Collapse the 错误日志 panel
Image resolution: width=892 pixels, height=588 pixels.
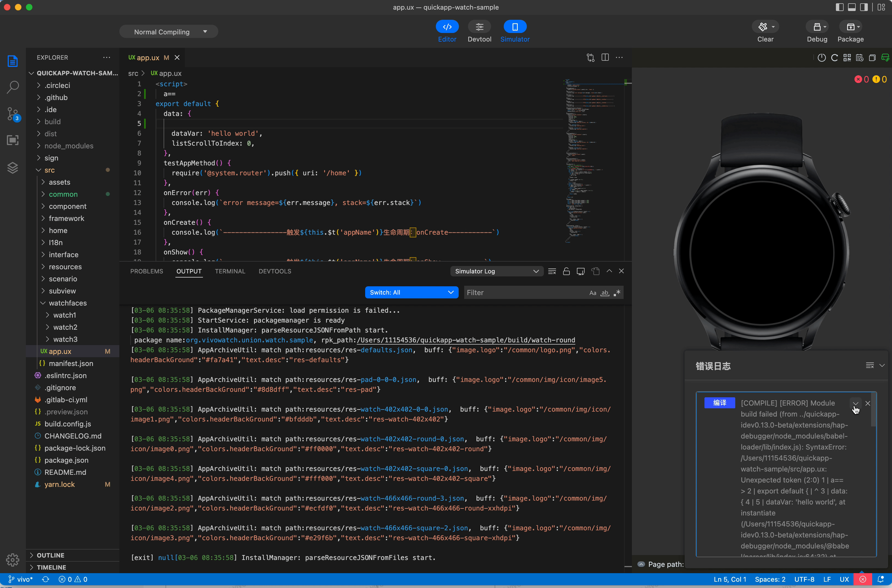click(x=882, y=366)
